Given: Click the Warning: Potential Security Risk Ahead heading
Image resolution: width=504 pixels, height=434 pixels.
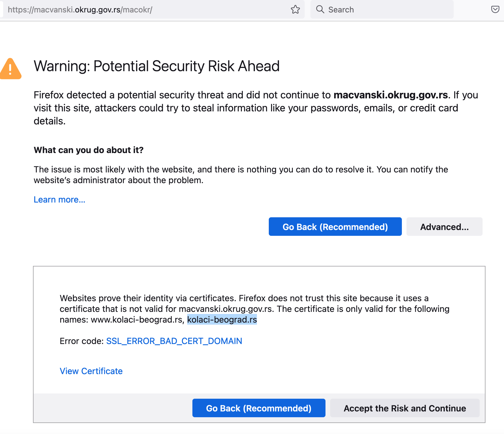Looking at the screenshot, I should (x=157, y=66).
